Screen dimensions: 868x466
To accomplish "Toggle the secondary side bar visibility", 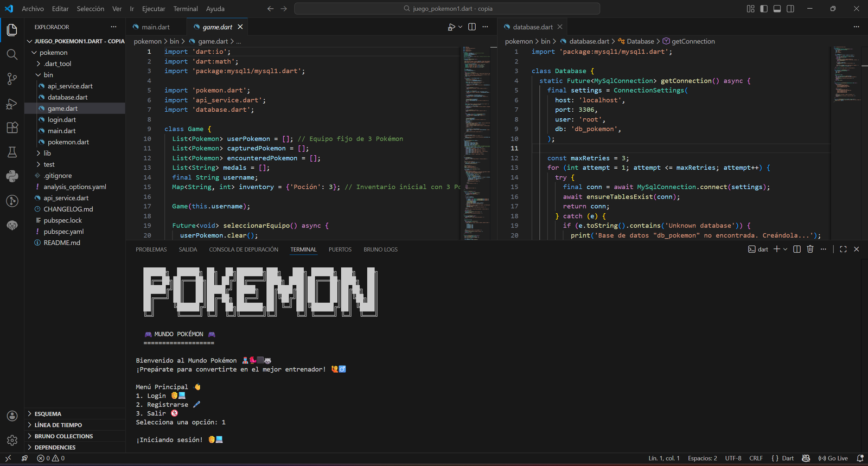I will [x=790, y=9].
